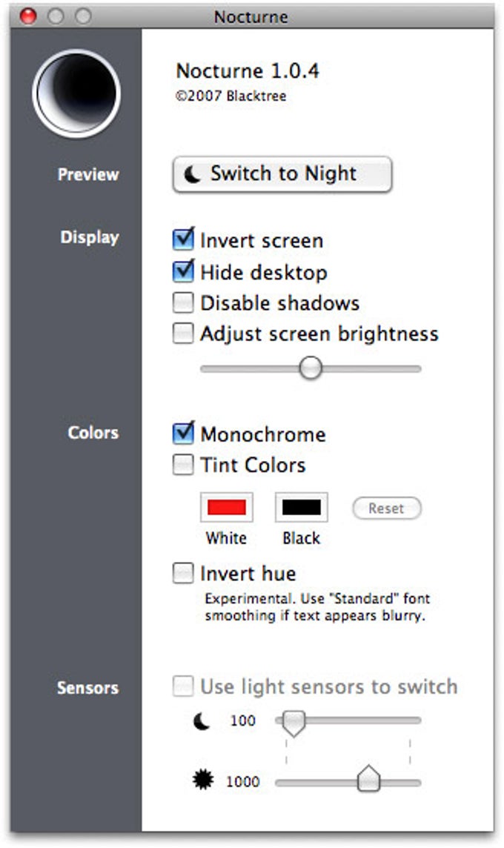Close the Nocturne window with red button
Image resolution: width=504 pixels, height=848 pixels.
pos(28,16)
